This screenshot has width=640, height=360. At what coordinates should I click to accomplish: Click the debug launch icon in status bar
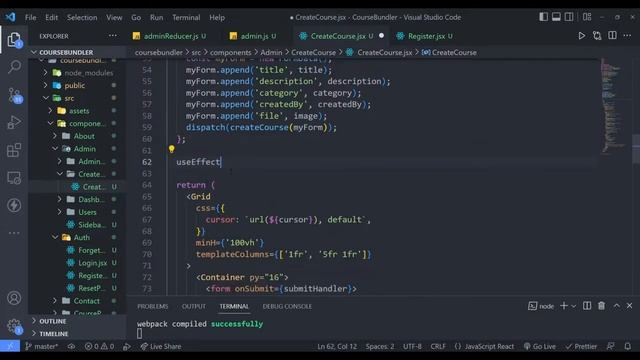tap(127, 346)
